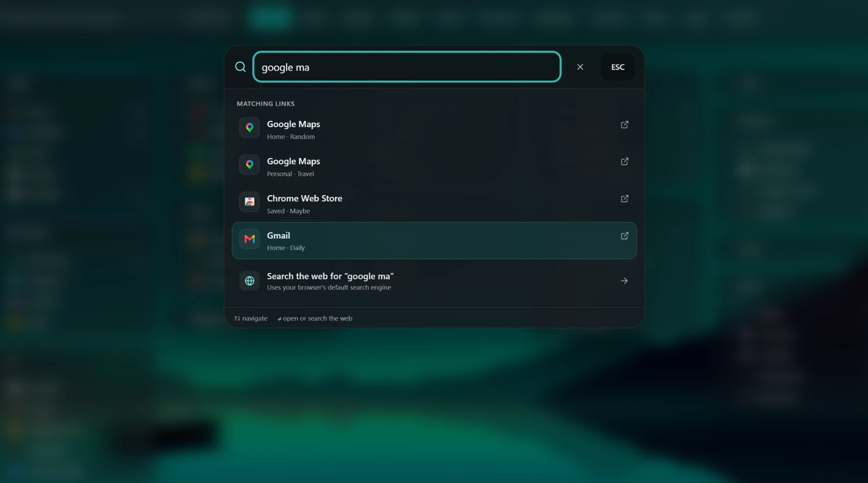
Task: Click external-link icon on Chrome Web Store row
Action: click(x=624, y=199)
